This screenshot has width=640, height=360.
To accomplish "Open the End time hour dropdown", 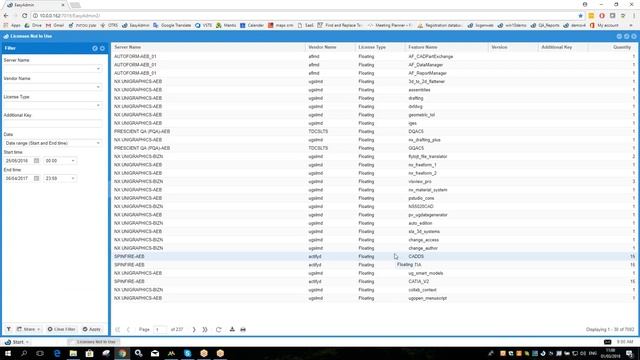I will pos(73,178).
